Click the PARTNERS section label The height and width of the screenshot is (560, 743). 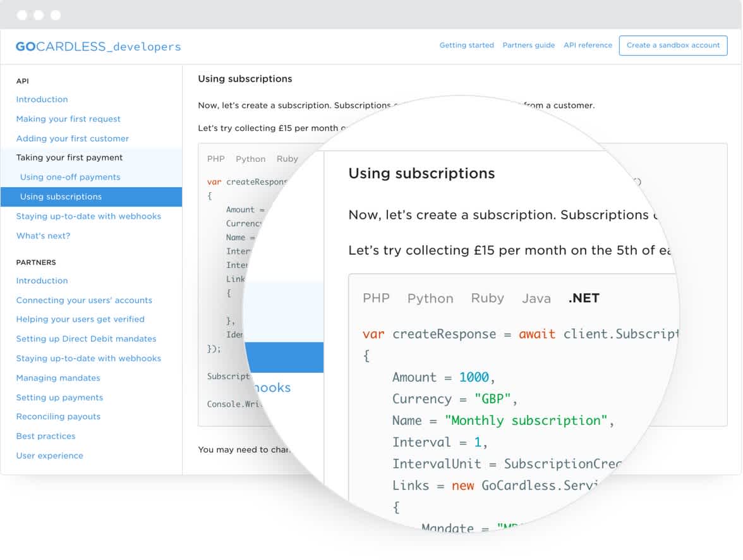pyautogui.click(x=36, y=262)
